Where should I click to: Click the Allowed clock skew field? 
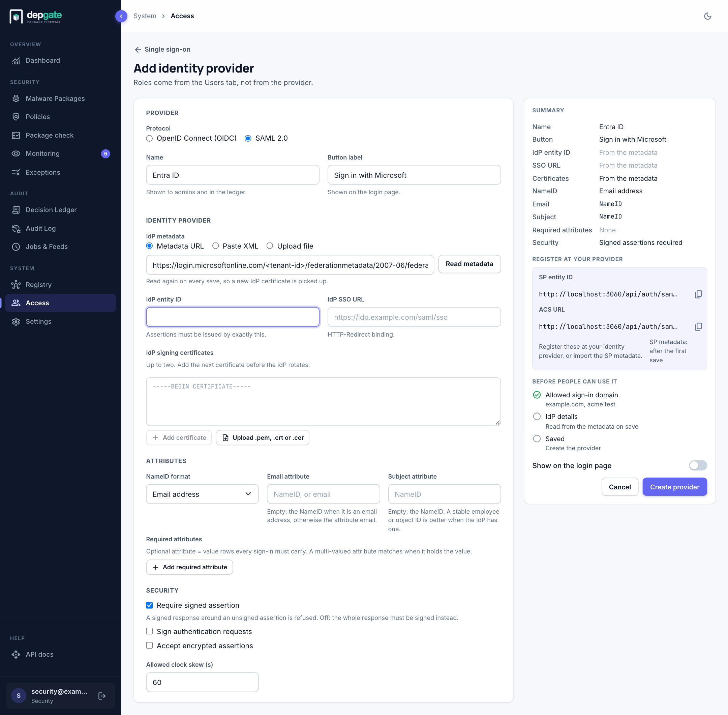202,682
